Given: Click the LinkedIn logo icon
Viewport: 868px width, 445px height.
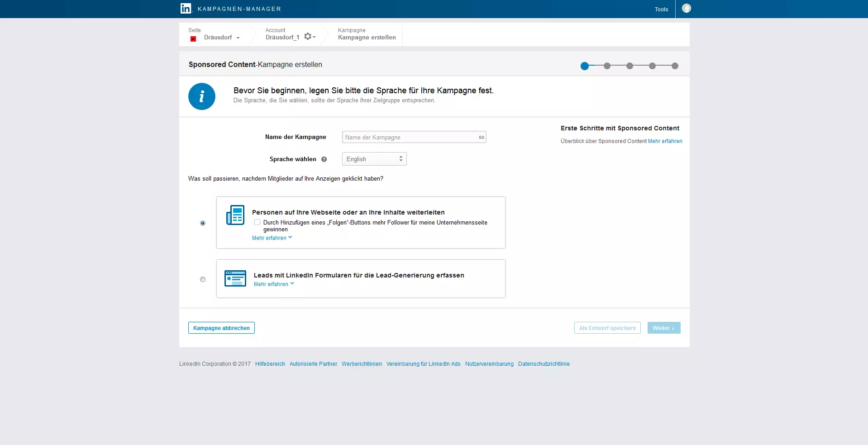Looking at the screenshot, I should tap(186, 9).
